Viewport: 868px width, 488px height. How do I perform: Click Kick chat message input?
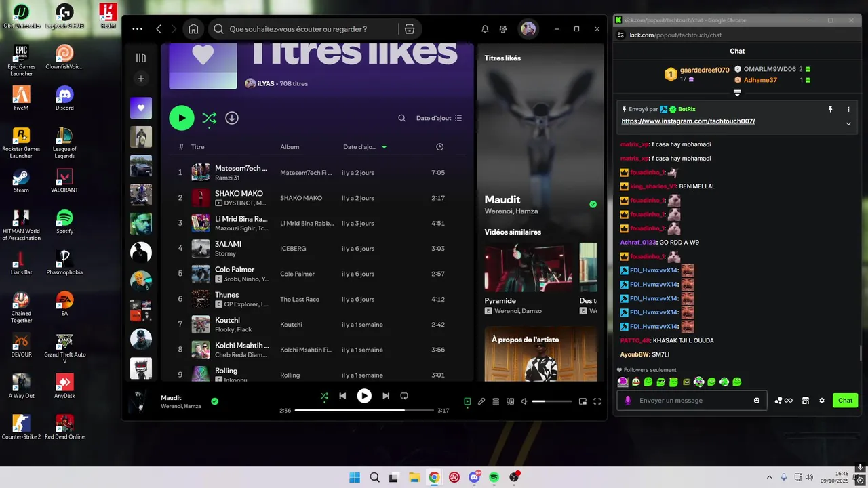pos(692,401)
